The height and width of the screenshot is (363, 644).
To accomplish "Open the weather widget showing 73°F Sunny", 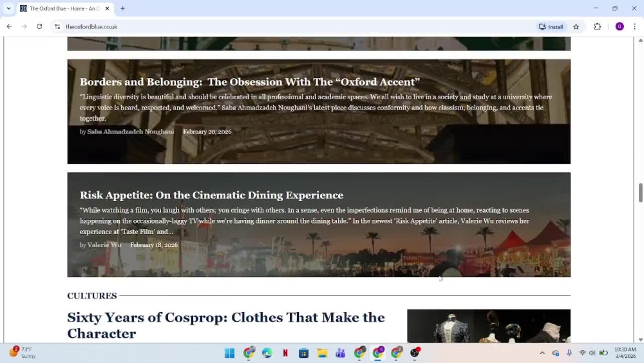I will point(23,352).
